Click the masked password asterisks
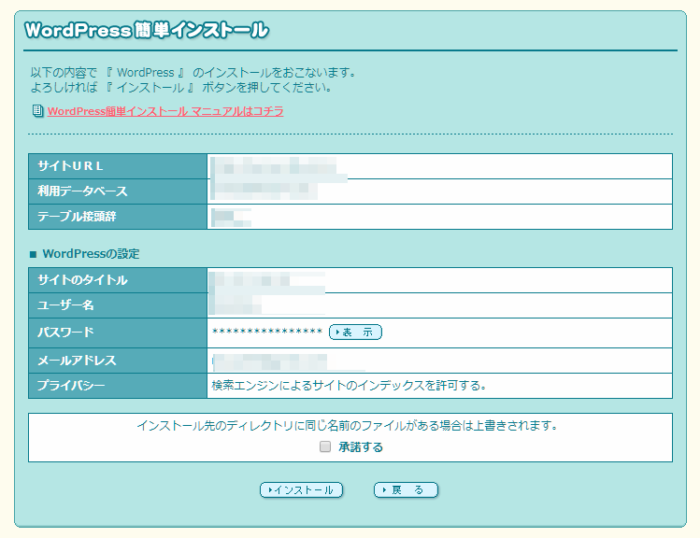Screen dimensions: 700x538 point(267,332)
